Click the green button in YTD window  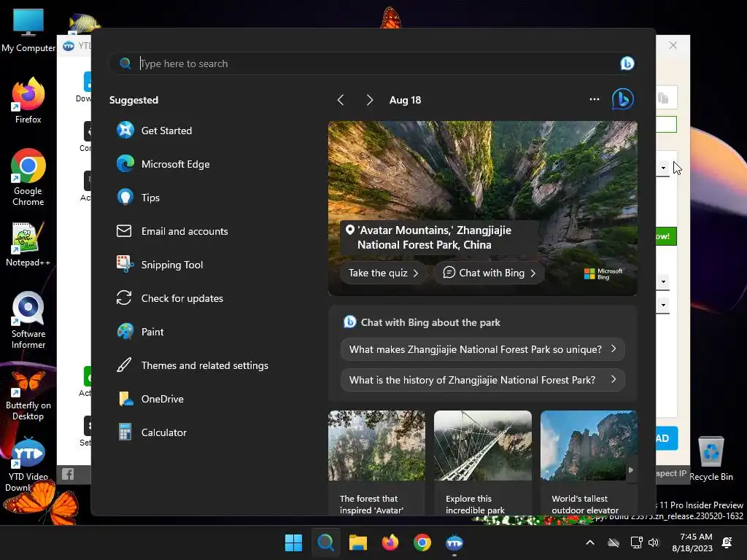point(666,236)
